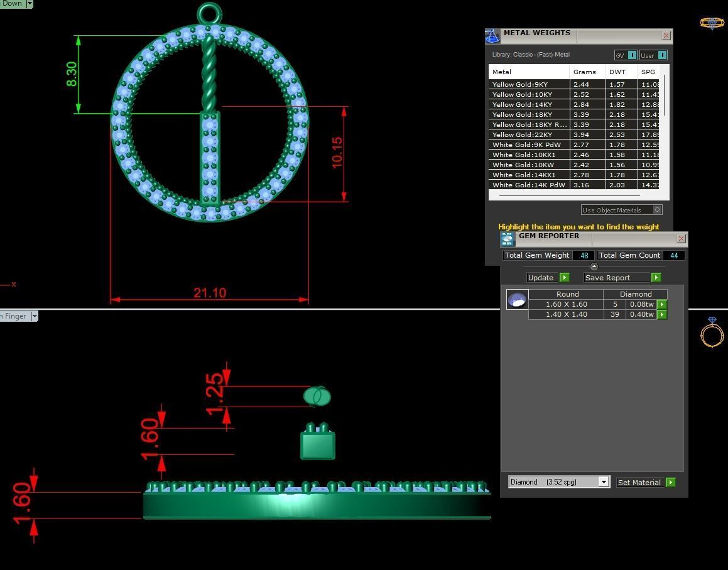Click the green arrow for 0.40tw row

point(662,314)
